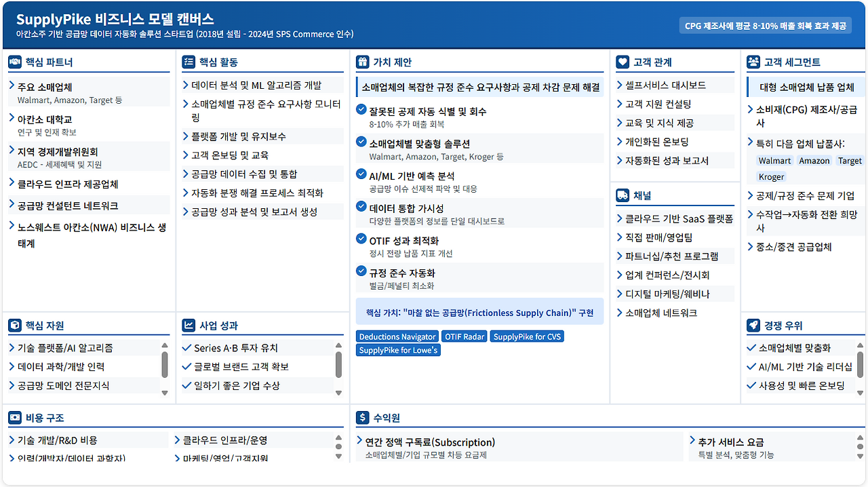This screenshot has height=487, width=868.
Task: Click check badge next to OTIF 성과 최적화
Action: (x=361, y=239)
